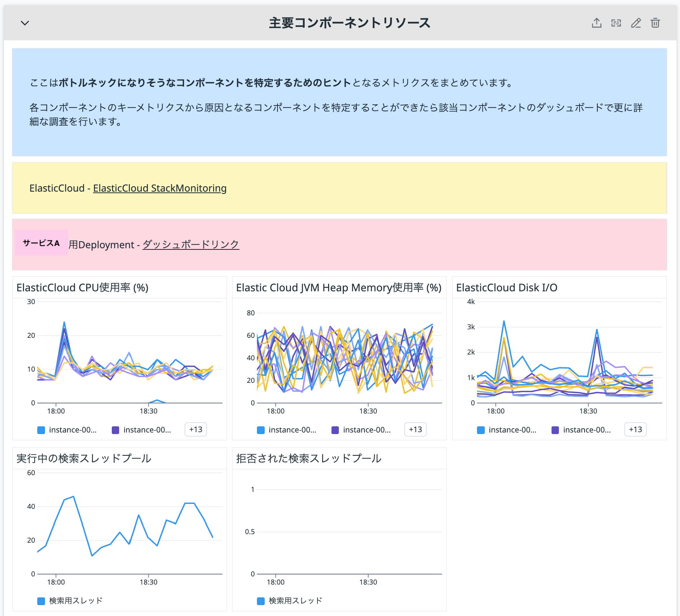
Task: Expand the +13 legend in the Disk I/O chart
Action: click(x=635, y=429)
